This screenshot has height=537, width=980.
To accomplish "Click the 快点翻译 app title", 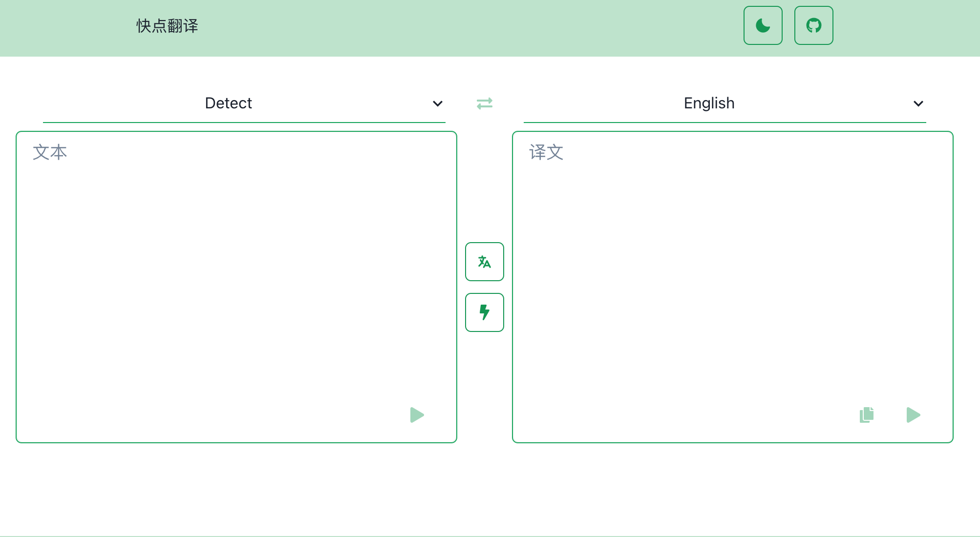I will (x=167, y=26).
